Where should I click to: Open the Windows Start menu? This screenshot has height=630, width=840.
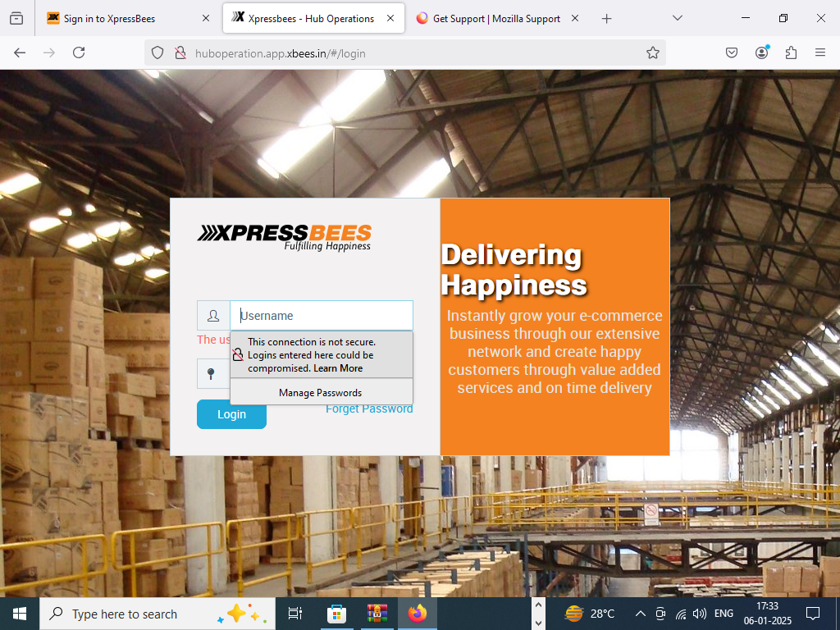pos(20,614)
